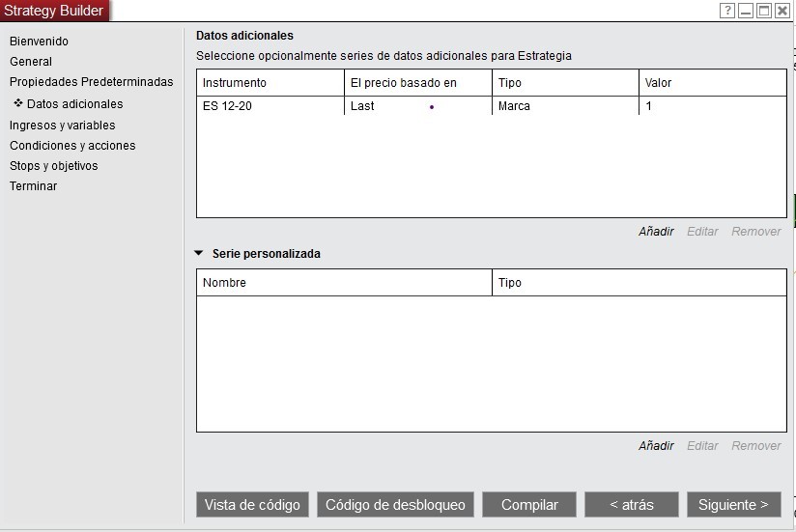Screen dimensions: 796x532
Task: Maximize the Strategy Builder window
Action: 764,11
